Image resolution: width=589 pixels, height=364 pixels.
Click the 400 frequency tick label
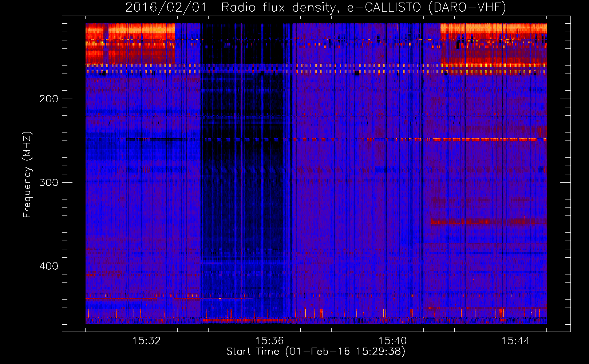click(x=49, y=266)
